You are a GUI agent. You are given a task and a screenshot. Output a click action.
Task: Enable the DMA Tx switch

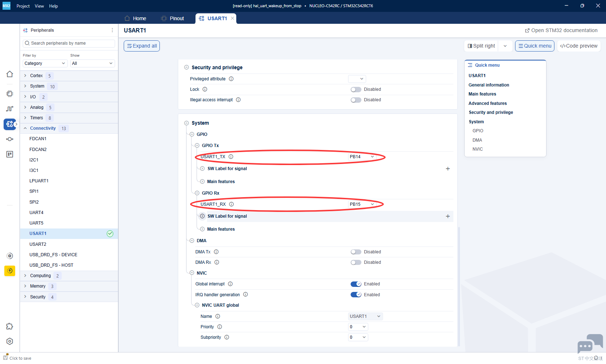[x=356, y=252]
